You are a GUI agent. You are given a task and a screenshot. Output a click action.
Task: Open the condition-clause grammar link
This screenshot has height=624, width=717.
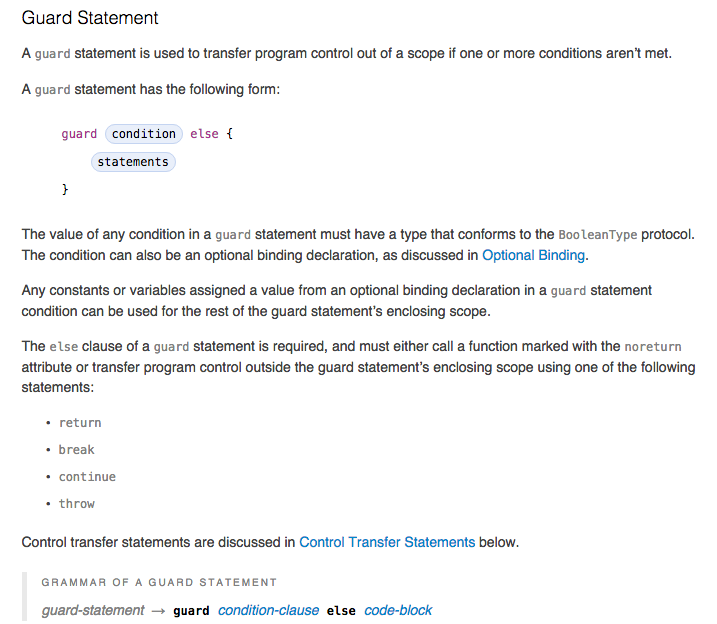pyautogui.click(x=268, y=610)
